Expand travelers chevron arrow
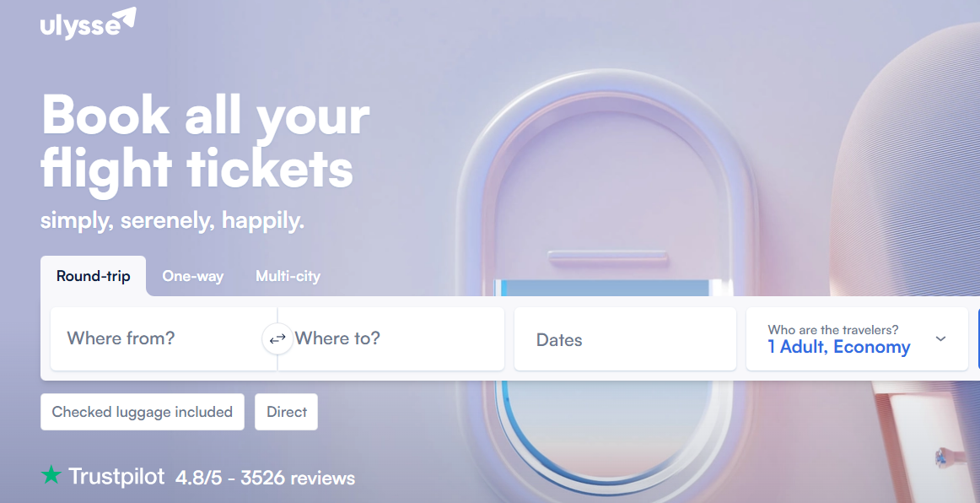980x503 pixels. [x=941, y=339]
